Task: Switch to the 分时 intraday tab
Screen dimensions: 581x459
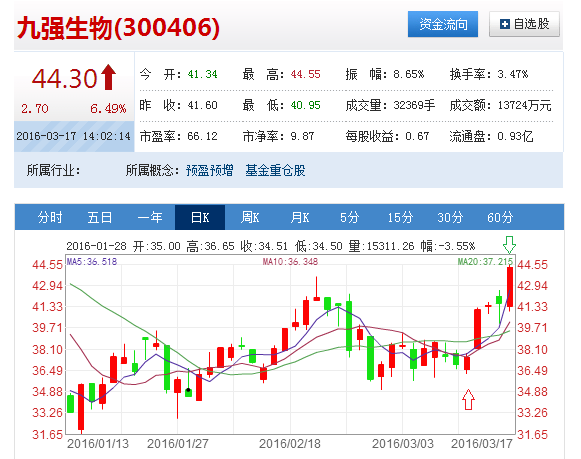Action: (50, 217)
